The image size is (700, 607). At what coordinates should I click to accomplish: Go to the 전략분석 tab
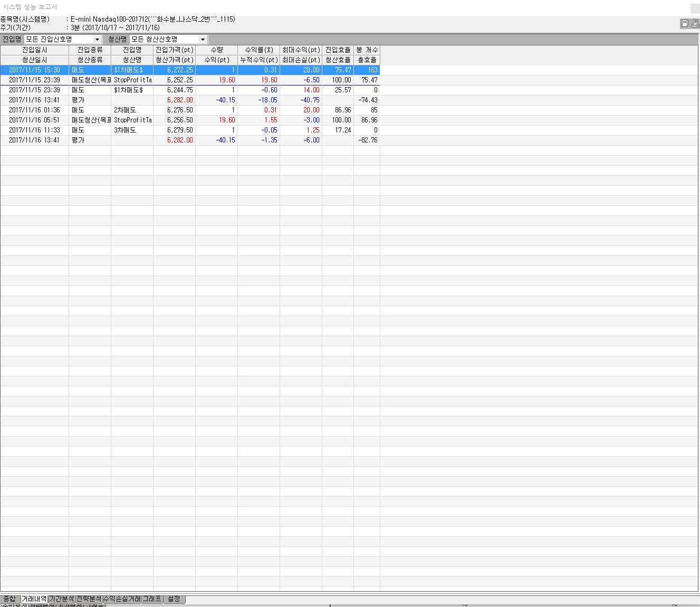89,599
